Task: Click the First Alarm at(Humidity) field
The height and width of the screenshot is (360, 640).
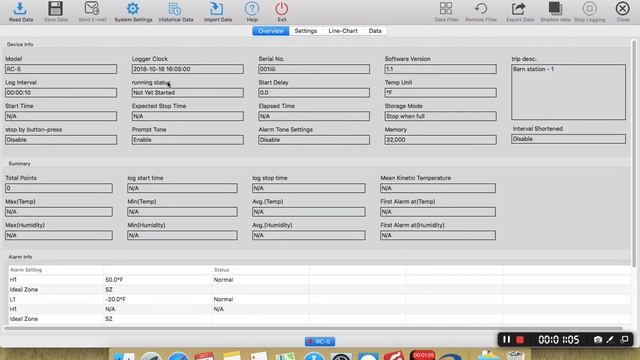Action: 438,236
